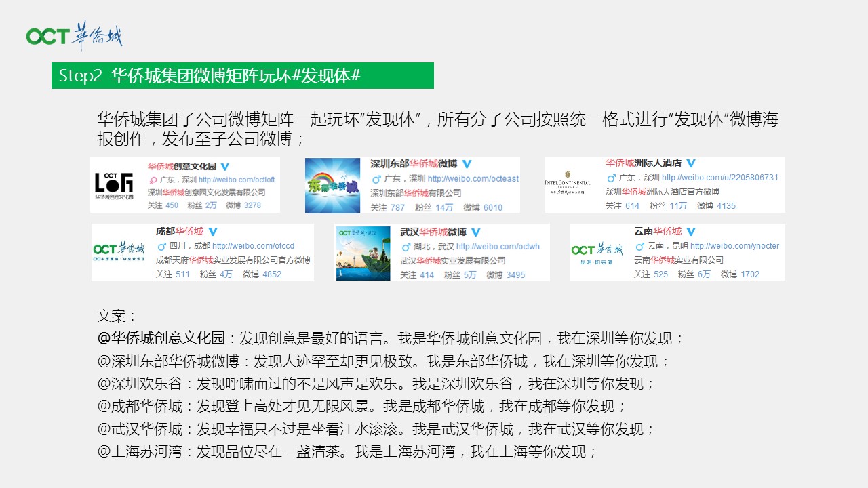Open link http://weibo.com/ynocter

(x=734, y=246)
